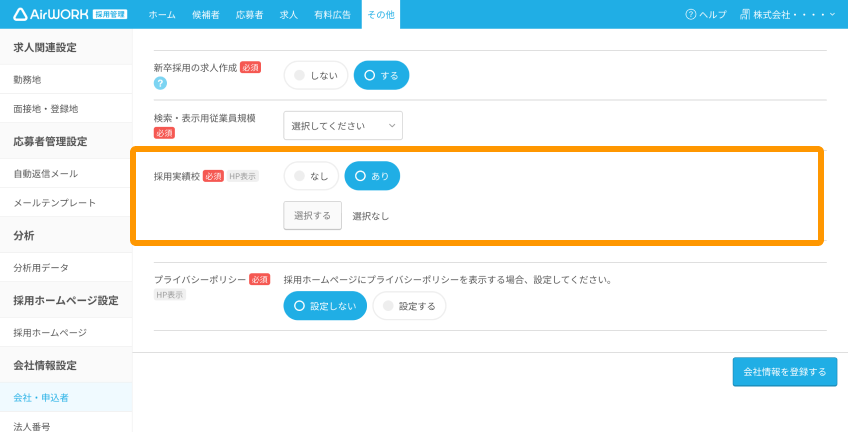Image resolution: width=848 pixels, height=432 pixels.
Task: Click the help question mark icon in header
Action: coord(691,15)
